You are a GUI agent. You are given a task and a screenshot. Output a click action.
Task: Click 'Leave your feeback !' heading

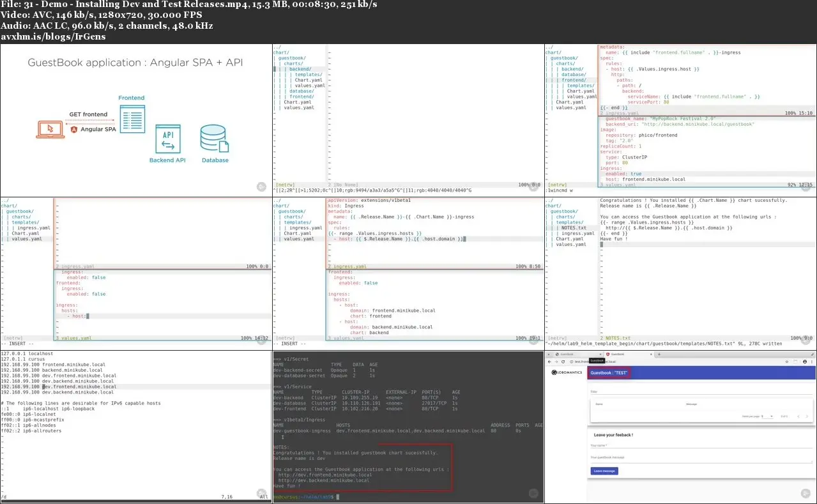click(x=613, y=435)
